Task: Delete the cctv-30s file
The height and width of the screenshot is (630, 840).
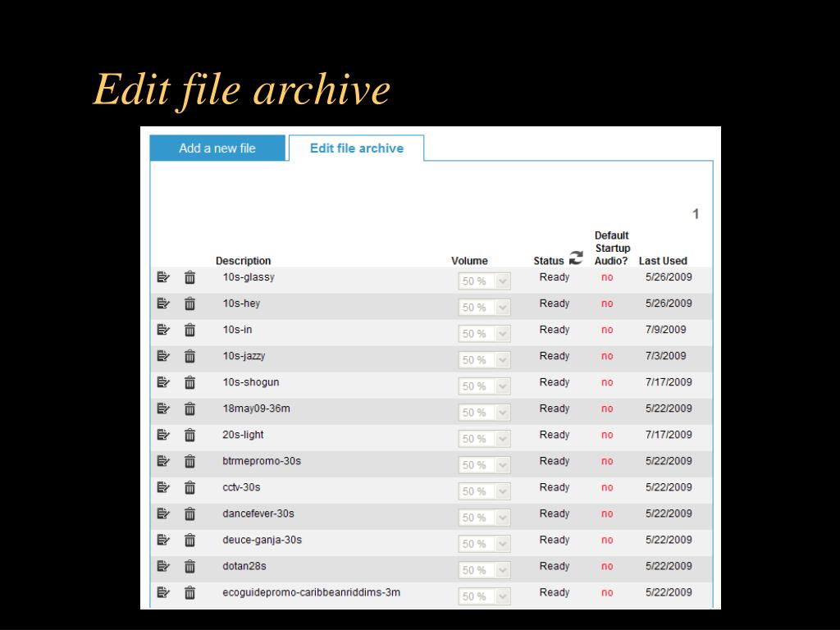Action: tap(189, 487)
